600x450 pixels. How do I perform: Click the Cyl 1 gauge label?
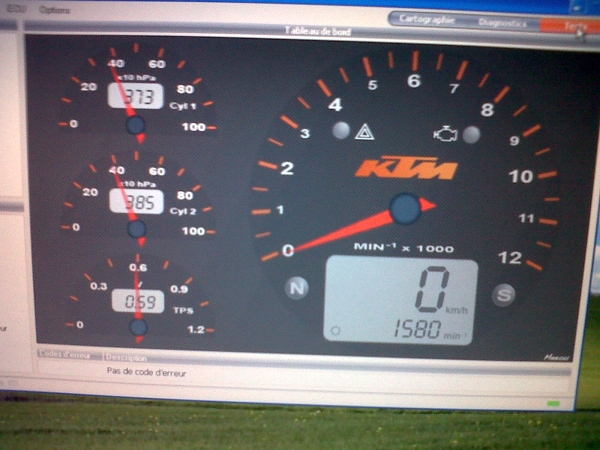coord(183,106)
